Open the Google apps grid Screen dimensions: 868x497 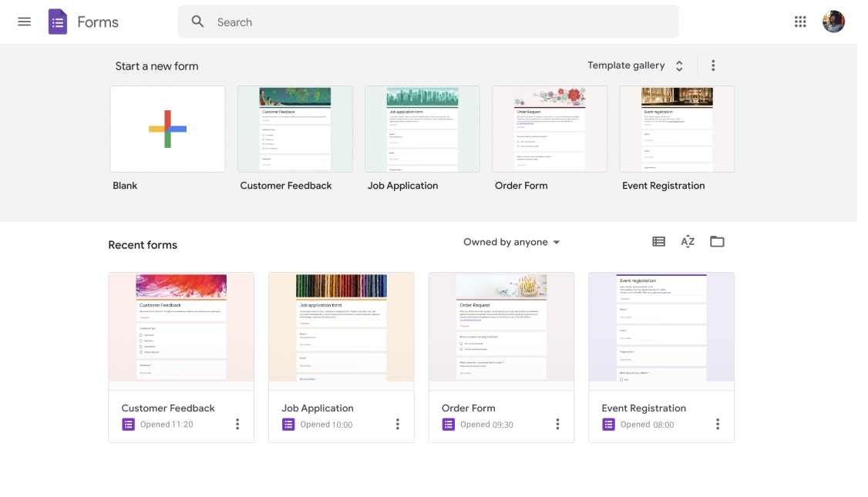point(800,22)
